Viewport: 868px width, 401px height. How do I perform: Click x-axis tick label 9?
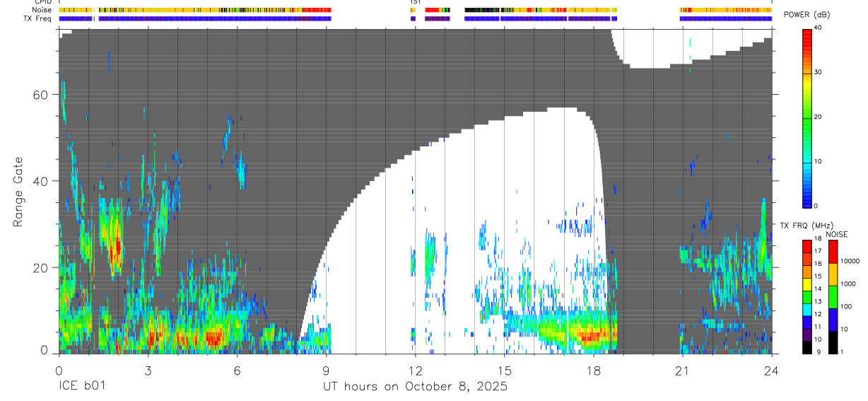326,371
